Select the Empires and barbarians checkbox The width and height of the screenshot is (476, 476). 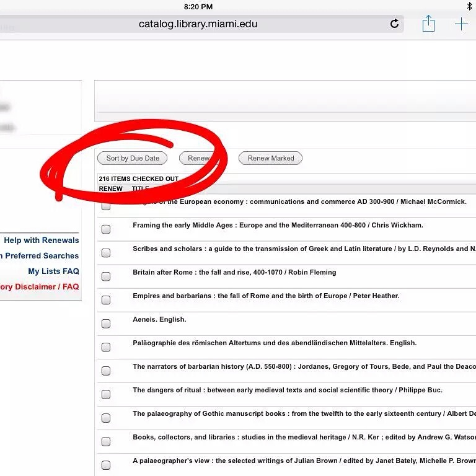(106, 300)
